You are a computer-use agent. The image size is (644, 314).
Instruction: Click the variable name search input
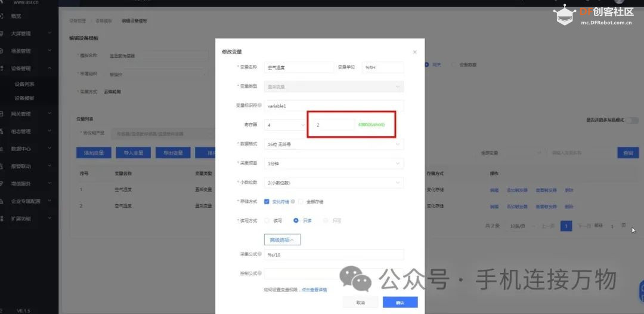[580, 152]
